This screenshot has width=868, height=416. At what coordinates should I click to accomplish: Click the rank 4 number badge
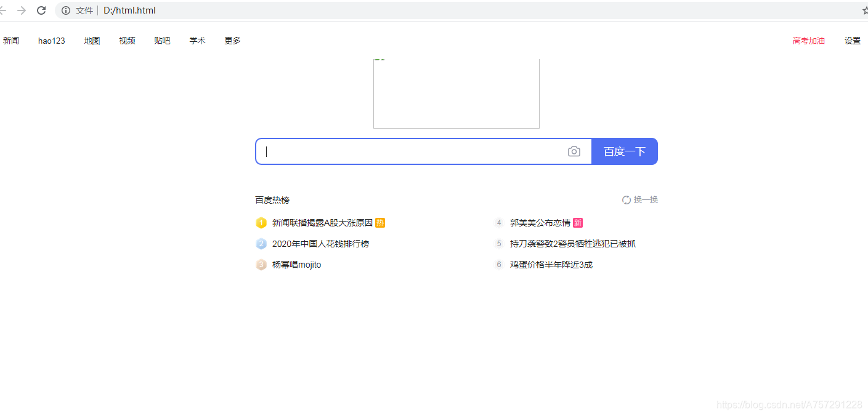499,223
